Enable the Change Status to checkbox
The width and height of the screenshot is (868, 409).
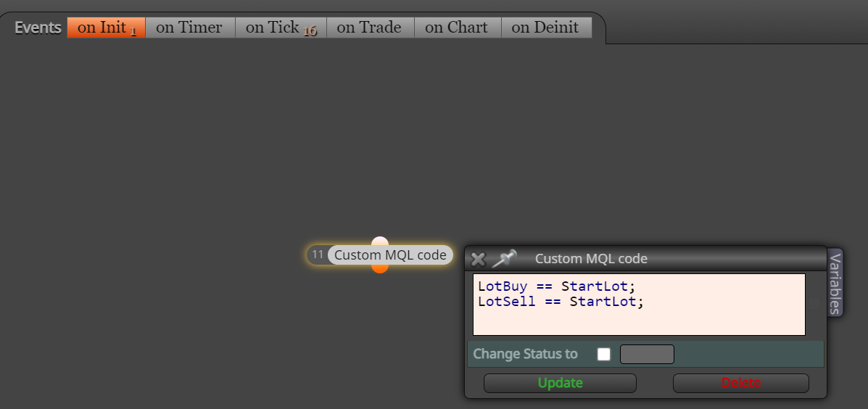pos(604,354)
